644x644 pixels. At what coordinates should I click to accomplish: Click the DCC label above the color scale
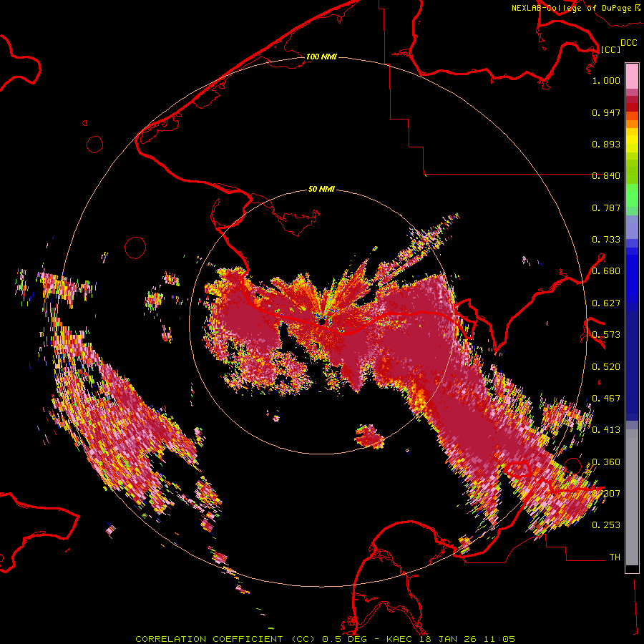click(628, 43)
